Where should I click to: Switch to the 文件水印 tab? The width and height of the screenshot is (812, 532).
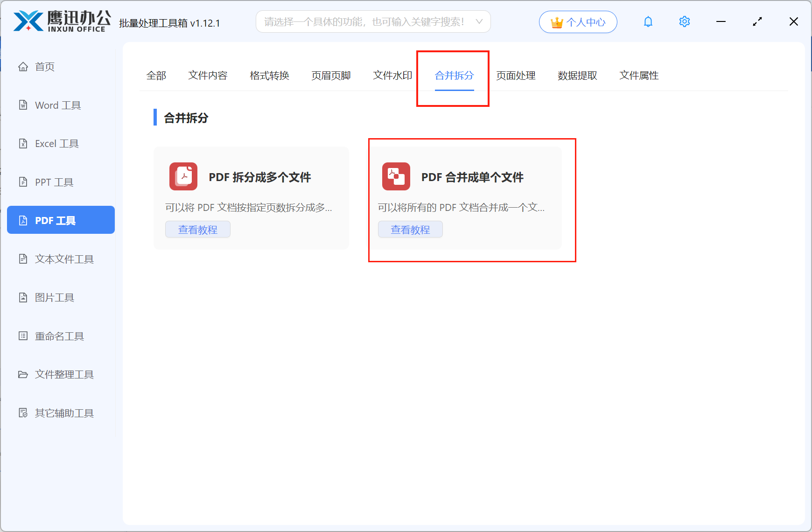tap(392, 76)
